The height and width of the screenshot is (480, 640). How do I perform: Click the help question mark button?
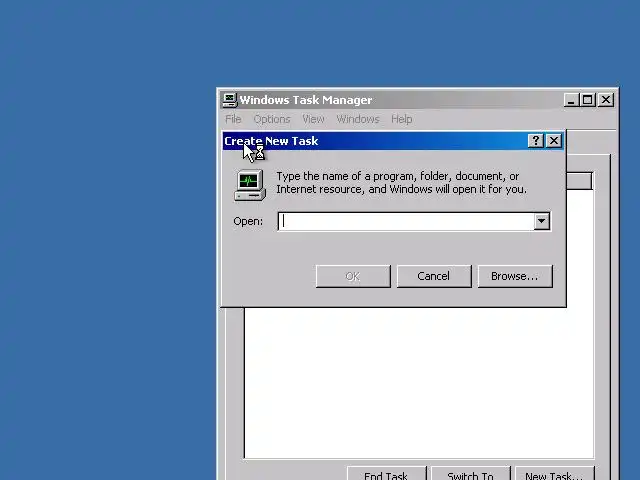click(536, 141)
